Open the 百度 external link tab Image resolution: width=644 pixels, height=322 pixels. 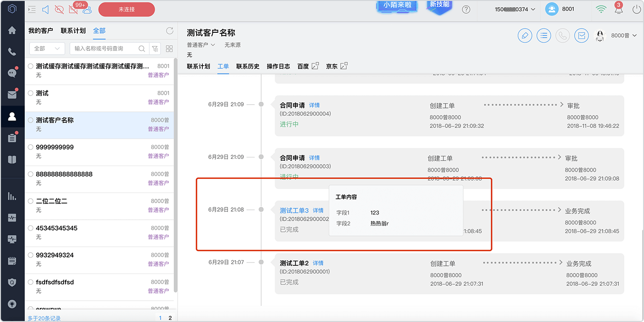(308, 66)
